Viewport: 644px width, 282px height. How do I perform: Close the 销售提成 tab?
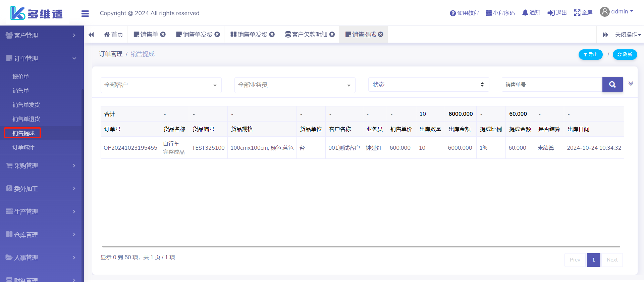[x=381, y=34]
